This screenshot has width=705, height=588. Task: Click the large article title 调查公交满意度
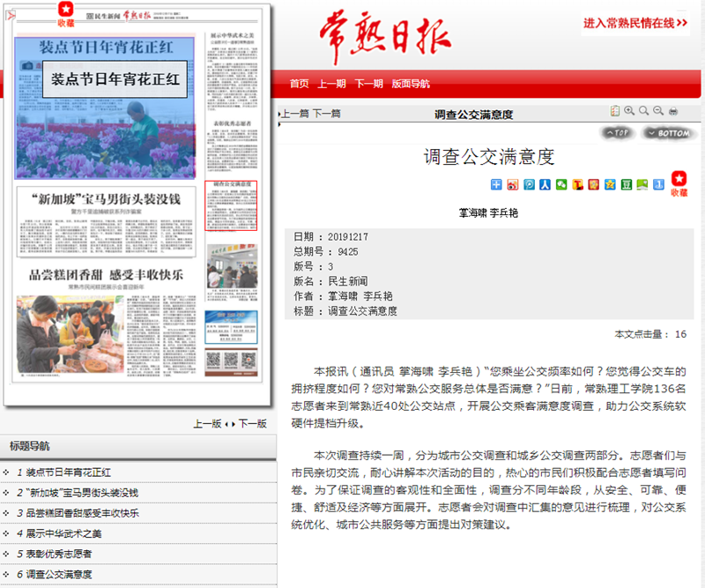[x=489, y=157]
